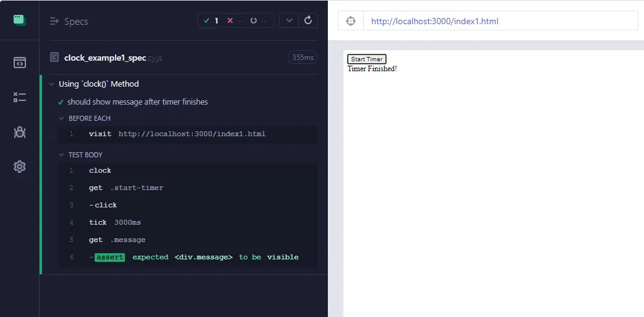Viewport: 644px width, 317px height.
Task: Collapse the BEFORE EACH section
Action: tap(89, 118)
